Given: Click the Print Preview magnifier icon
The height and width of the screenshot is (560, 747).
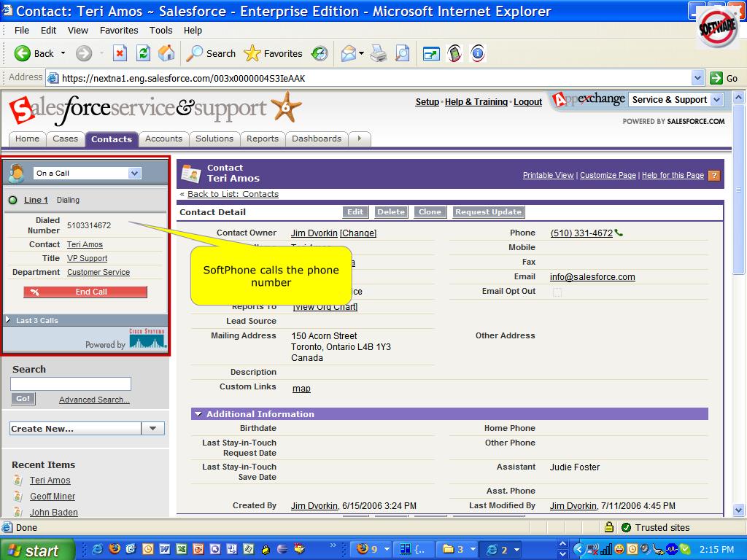Looking at the screenshot, I should [x=403, y=53].
